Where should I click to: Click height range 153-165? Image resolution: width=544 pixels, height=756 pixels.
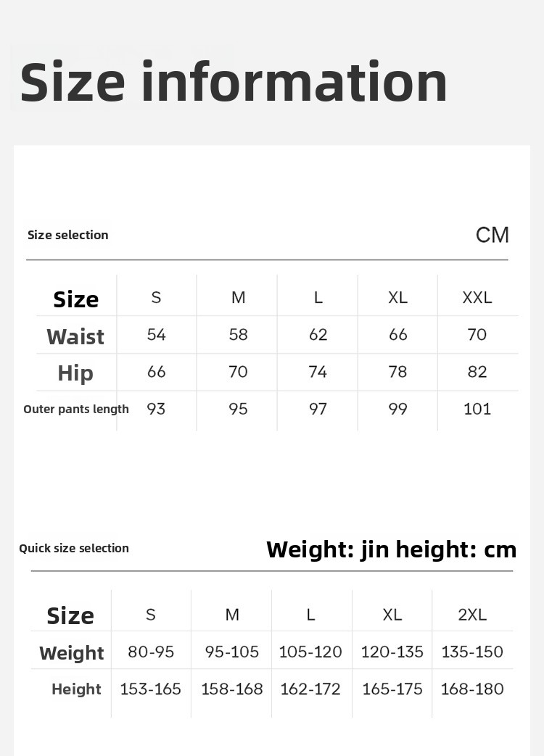(x=151, y=689)
